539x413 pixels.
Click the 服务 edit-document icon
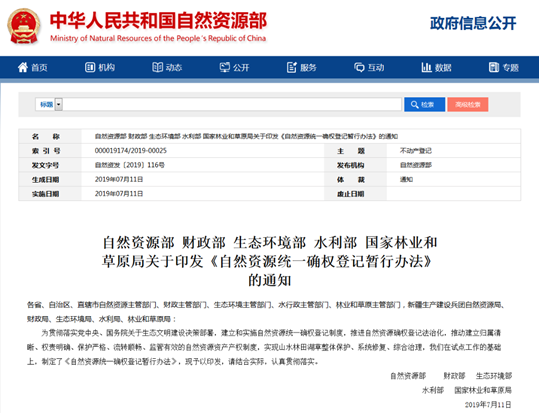click(x=292, y=67)
